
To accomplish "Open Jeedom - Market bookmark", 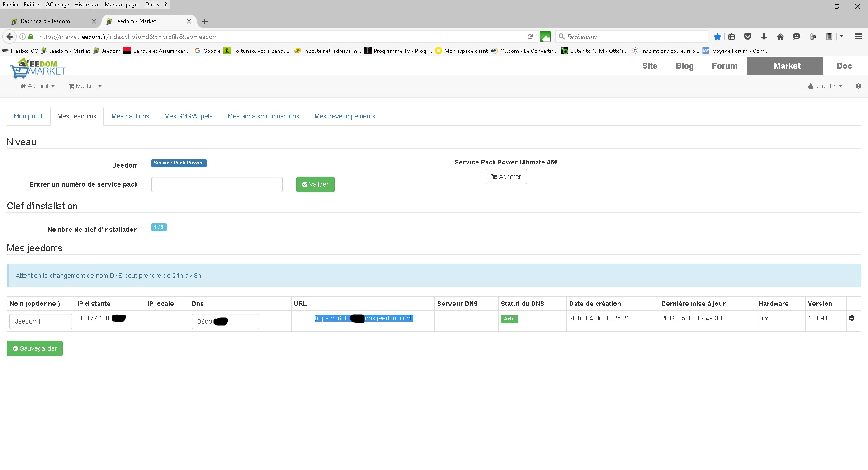I will [66, 51].
